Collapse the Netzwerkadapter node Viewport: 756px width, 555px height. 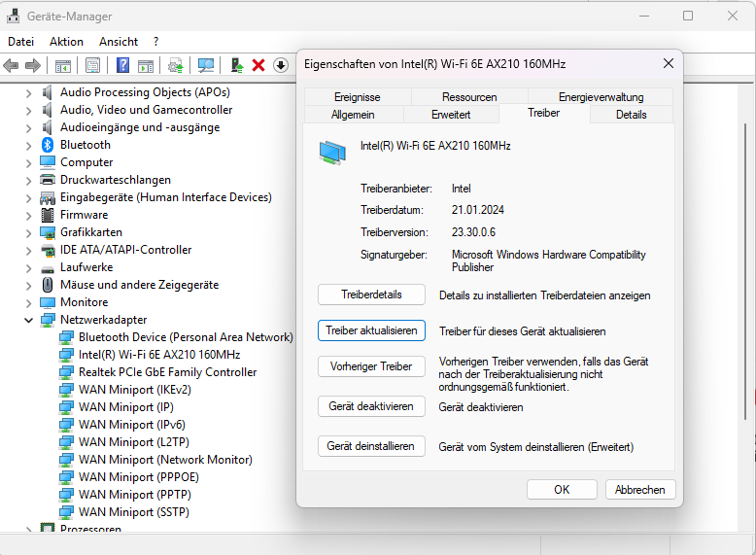pos(28,320)
